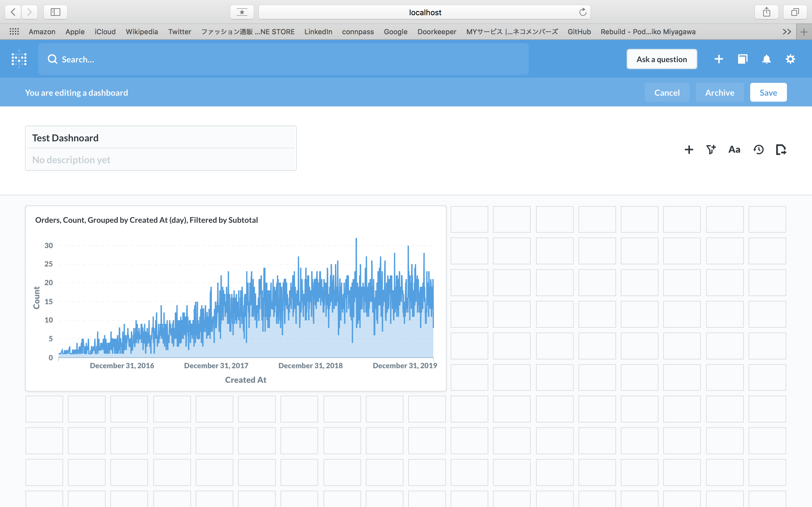Toggle the Safari sidebar button

(x=56, y=12)
